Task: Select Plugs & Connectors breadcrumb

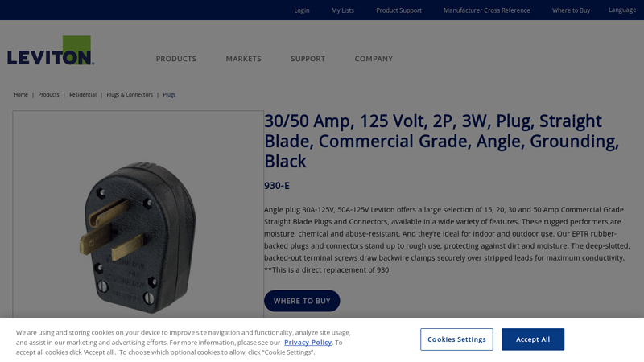Action: [130, 94]
